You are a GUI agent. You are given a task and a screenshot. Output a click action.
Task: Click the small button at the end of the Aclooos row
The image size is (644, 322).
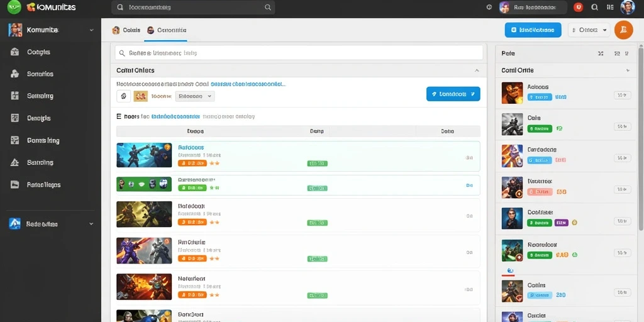pyautogui.click(x=622, y=96)
